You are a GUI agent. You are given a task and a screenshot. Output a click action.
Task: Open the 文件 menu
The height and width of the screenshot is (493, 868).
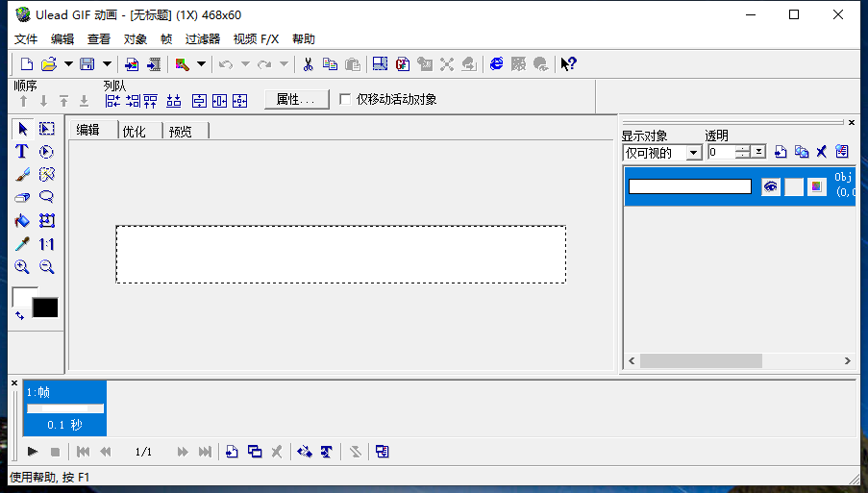click(25, 39)
